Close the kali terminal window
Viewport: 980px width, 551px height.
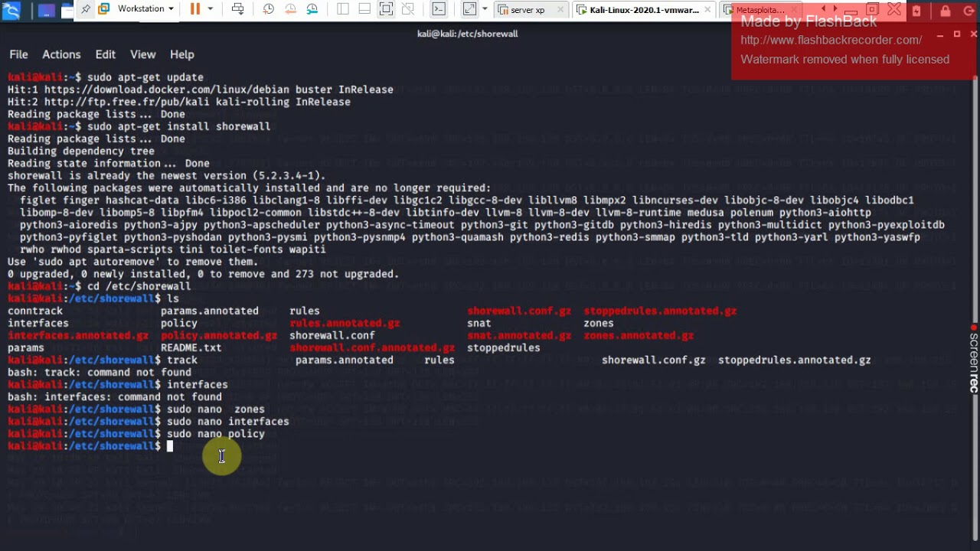click(974, 34)
